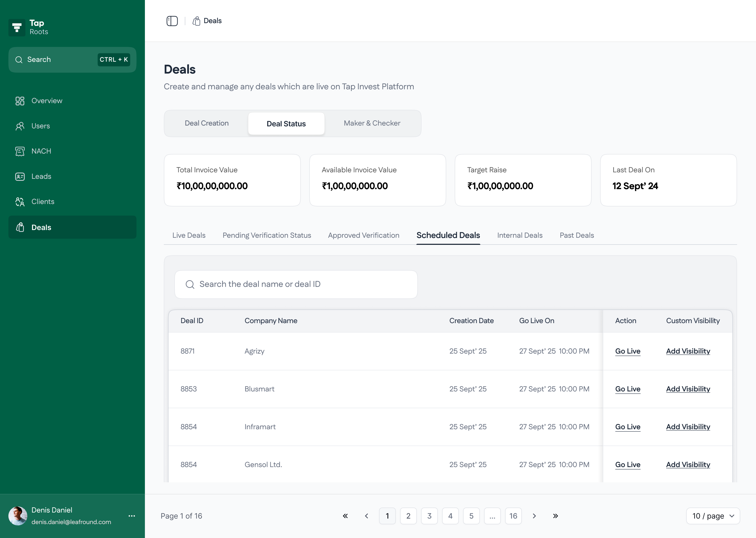The width and height of the screenshot is (756, 538).
Task: Click Add Visibility for Inframart
Action: [688, 427]
